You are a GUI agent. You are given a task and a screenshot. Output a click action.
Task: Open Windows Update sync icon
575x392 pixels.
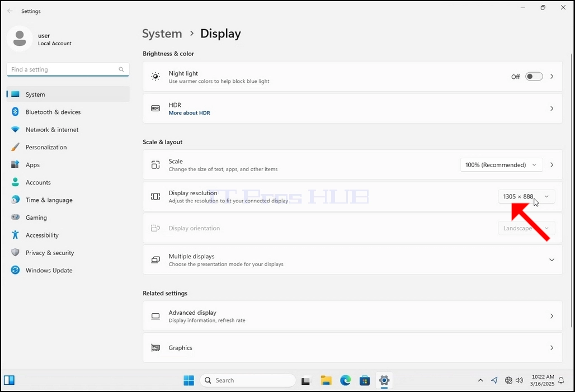(x=15, y=270)
